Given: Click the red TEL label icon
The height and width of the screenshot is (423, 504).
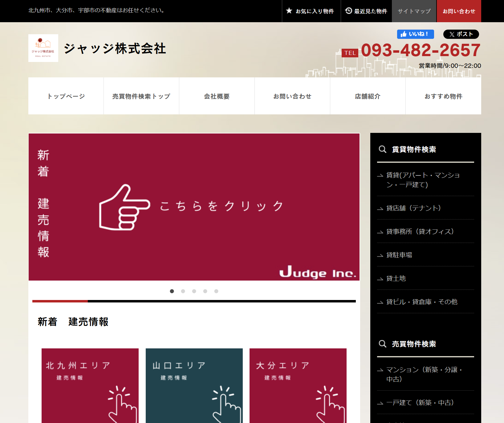Looking at the screenshot, I should tap(350, 53).
